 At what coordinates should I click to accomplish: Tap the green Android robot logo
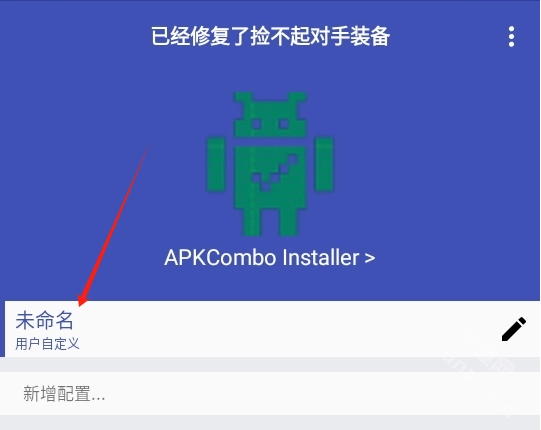tap(270, 164)
